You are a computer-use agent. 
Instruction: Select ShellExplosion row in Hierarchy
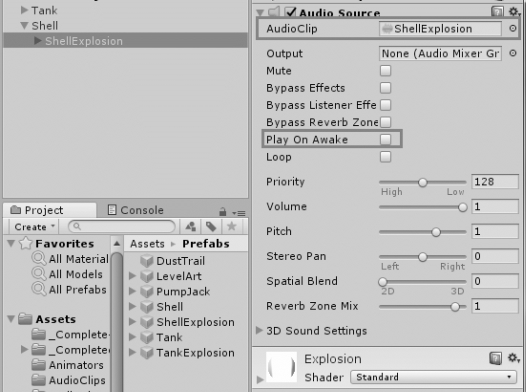point(125,41)
